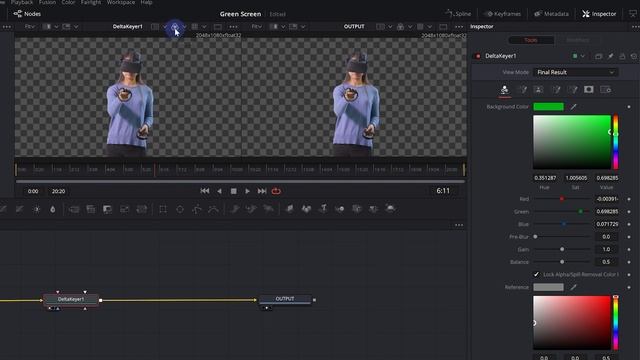Click the Balance value field
Image resolution: width=640 pixels, height=360 pixels.
(606, 262)
